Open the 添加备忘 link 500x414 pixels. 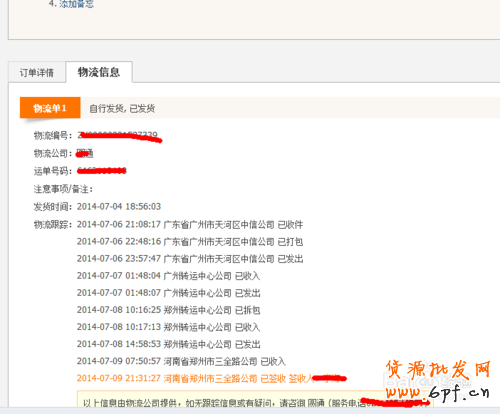click(77, 4)
